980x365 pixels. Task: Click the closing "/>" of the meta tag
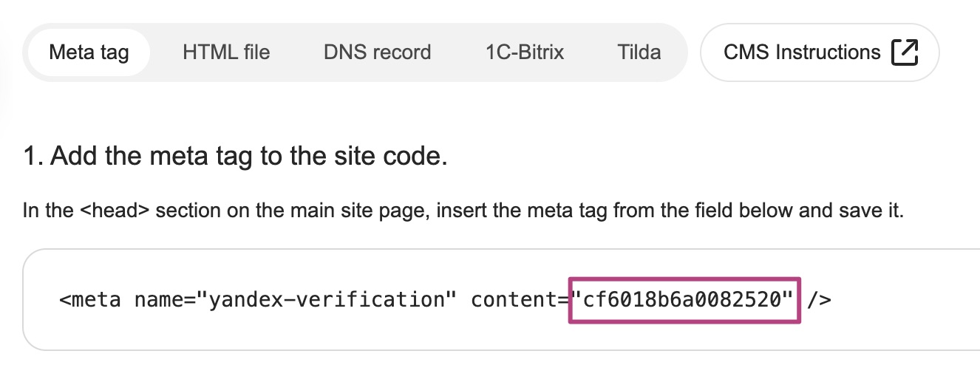tap(819, 300)
